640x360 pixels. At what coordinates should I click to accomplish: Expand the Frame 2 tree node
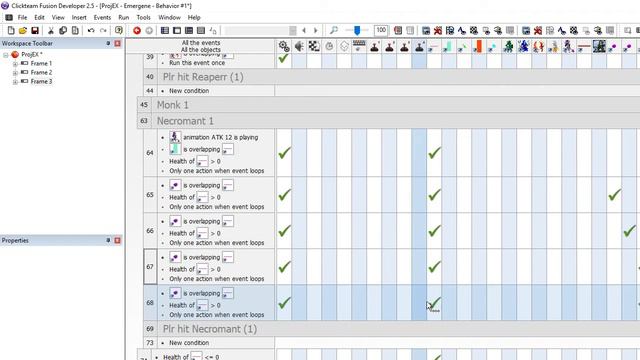click(15, 73)
